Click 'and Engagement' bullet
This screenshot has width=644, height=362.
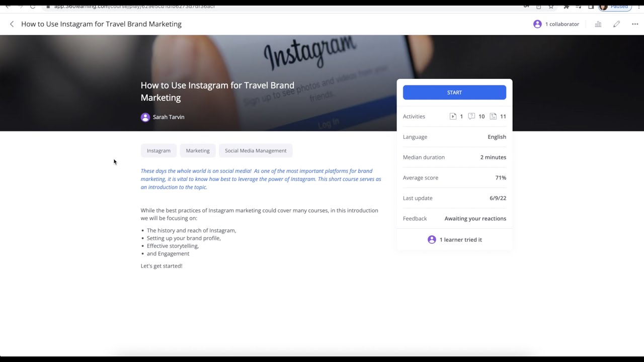tap(168, 254)
